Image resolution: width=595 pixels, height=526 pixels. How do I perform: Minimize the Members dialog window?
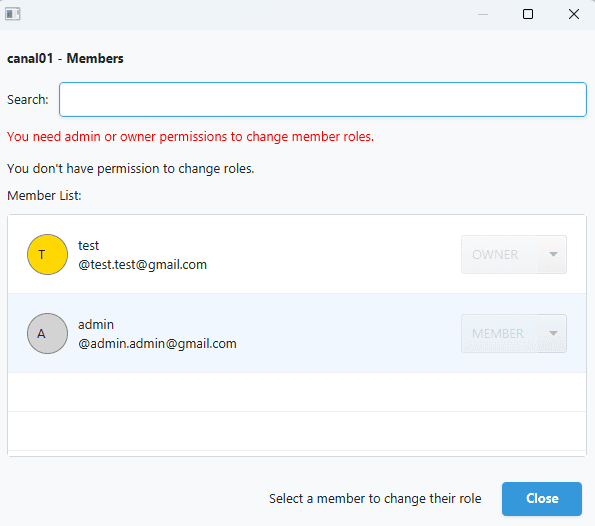[483, 14]
